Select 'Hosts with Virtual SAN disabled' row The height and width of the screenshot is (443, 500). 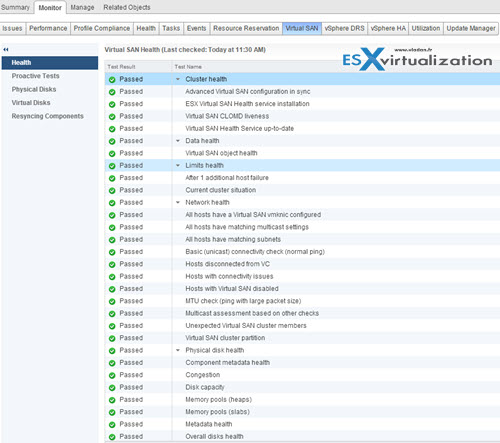coord(302,289)
